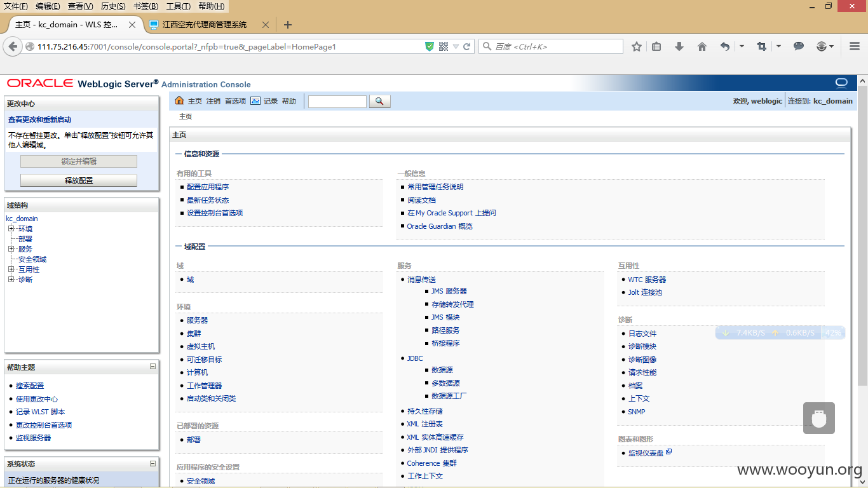Close the 江西空充代理商管理系统 tab
The width and height of the screenshot is (868, 488).
click(x=266, y=25)
